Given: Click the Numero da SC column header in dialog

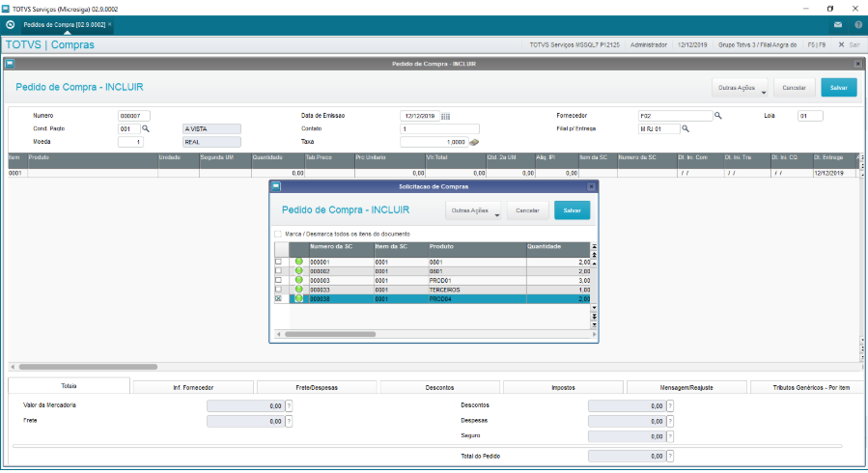Looking at the screenshot, I should 341,247.
